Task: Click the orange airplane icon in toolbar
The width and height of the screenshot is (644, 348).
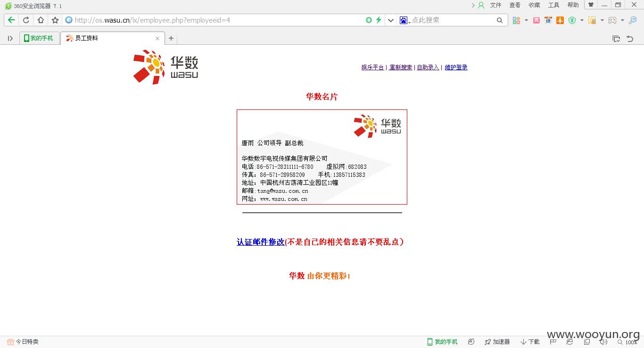Action: click(560, 20)
